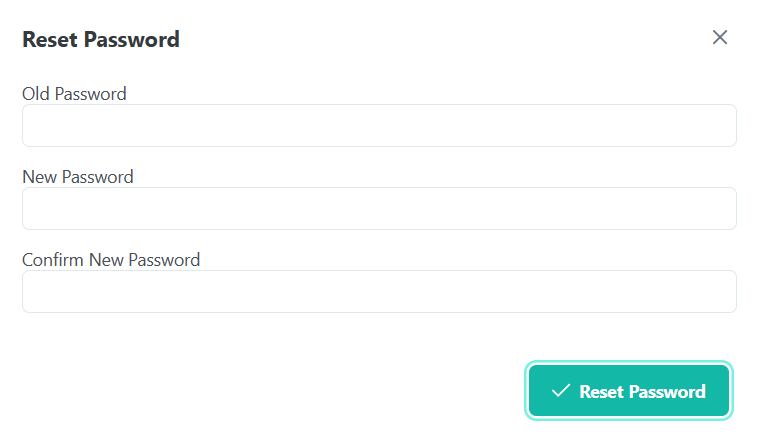Activate the middle password entry box

(x=379, y=208)
